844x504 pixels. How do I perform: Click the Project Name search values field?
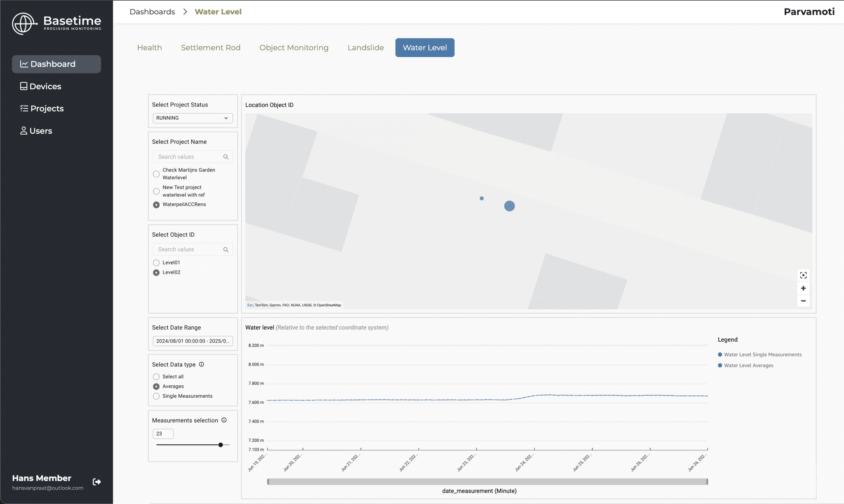tap(193, 156)
